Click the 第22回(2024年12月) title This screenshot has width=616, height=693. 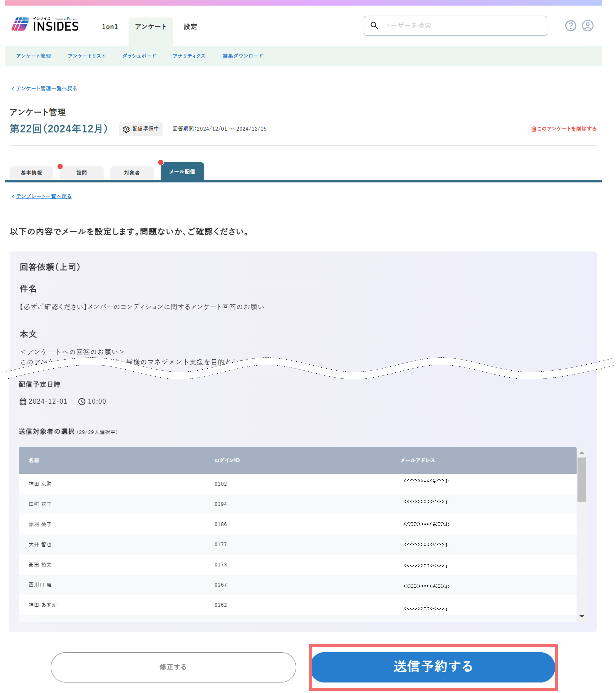click(x=59, y=129)
